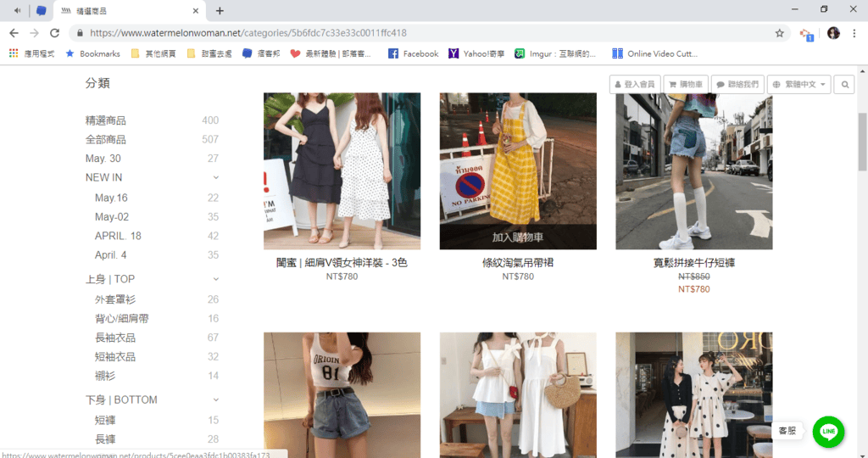Reload the page
The width and height of the screenshot is (868, 458).
click(55, 33)
